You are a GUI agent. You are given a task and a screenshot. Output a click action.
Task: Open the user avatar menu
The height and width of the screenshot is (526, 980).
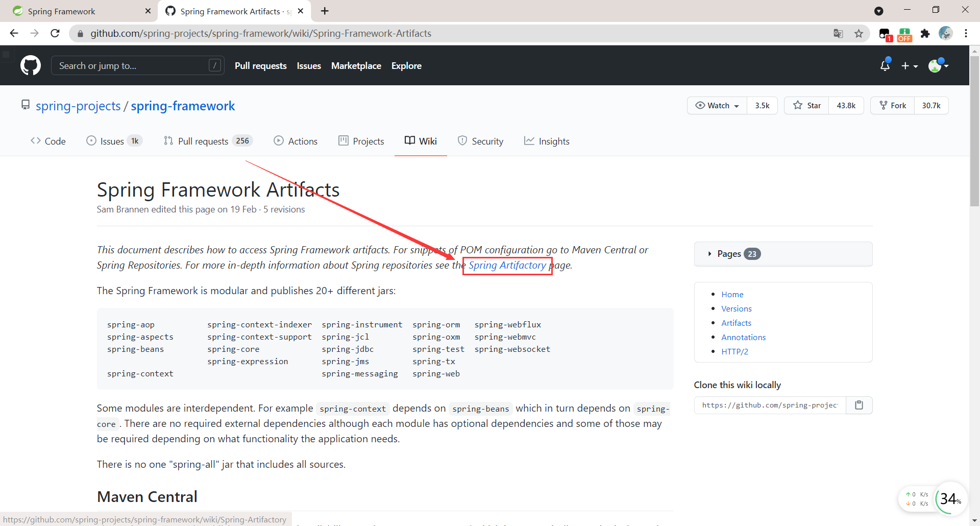938,65
